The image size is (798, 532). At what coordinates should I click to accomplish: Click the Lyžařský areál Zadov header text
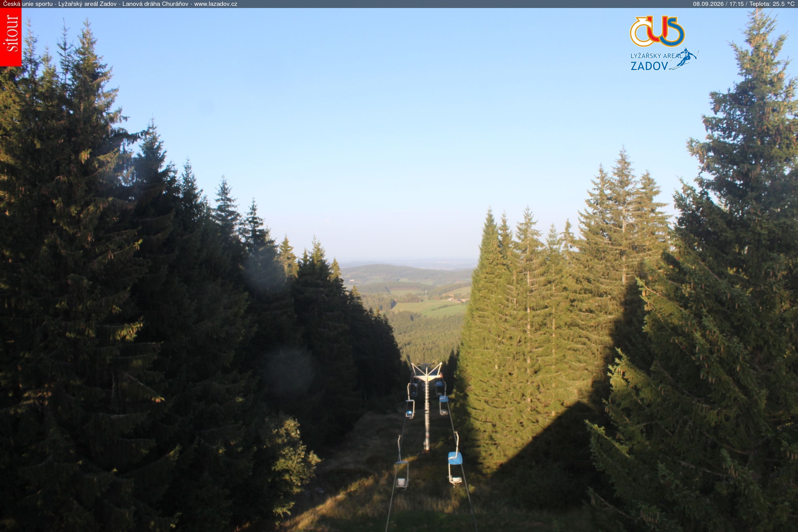[87, 4]
